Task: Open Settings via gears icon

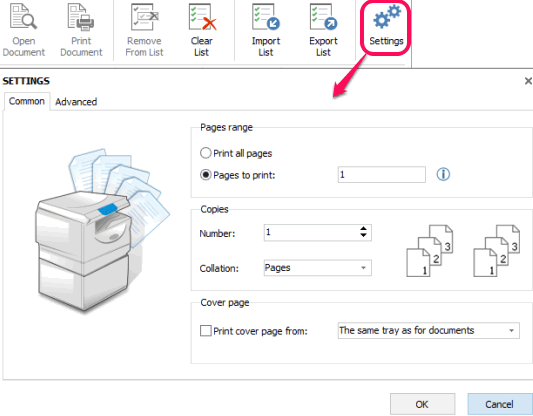Action: point(387,16)
